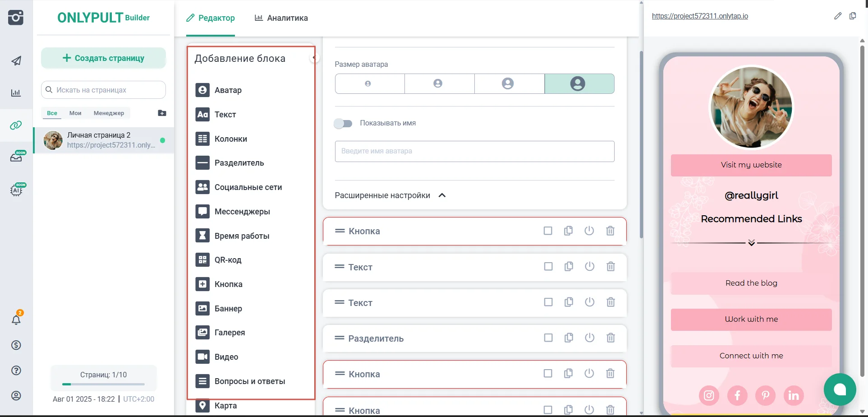Open the user profile icon in sidebar
Image resolution: width=868 pixels, height=417 pixels.
point(16,396)
